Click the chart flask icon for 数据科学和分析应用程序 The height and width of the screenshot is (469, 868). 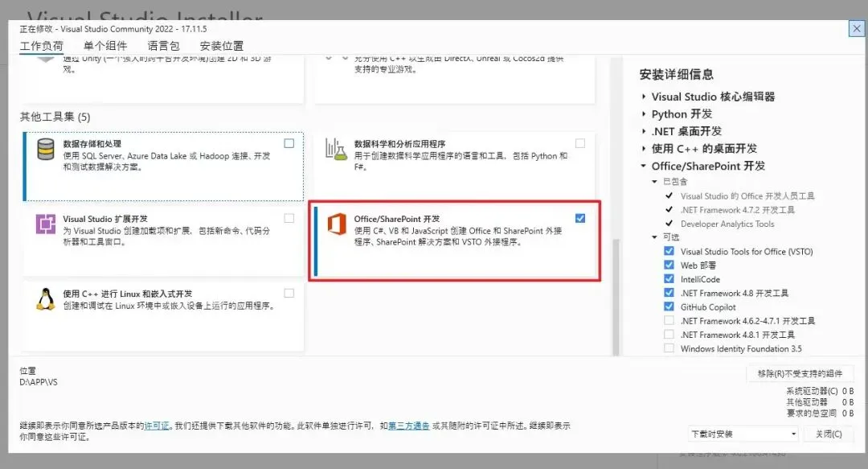pyautogui.click(x=336, y=149)
